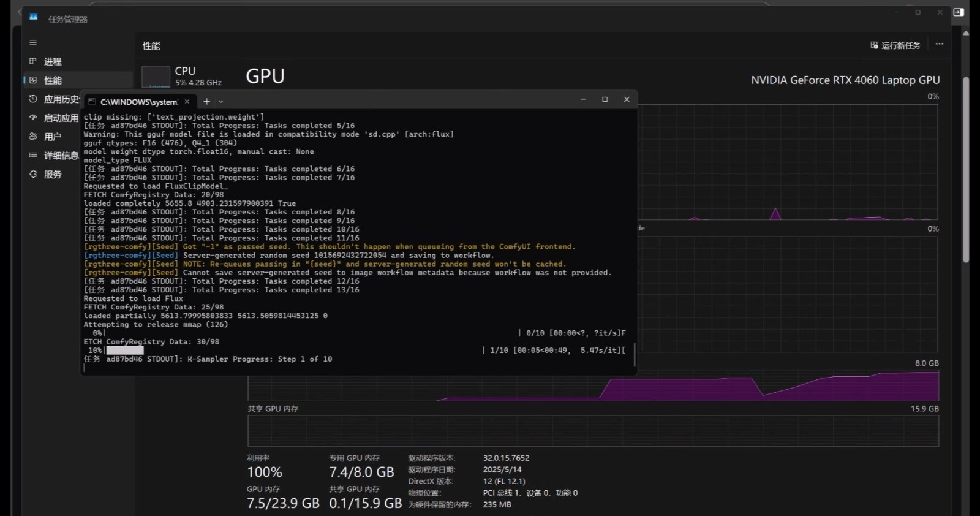Image resolution: width=980 pixels, height=516 pixels.
Task: Expand the terminal profile dropdown chevron
Action: coord(221,102)
